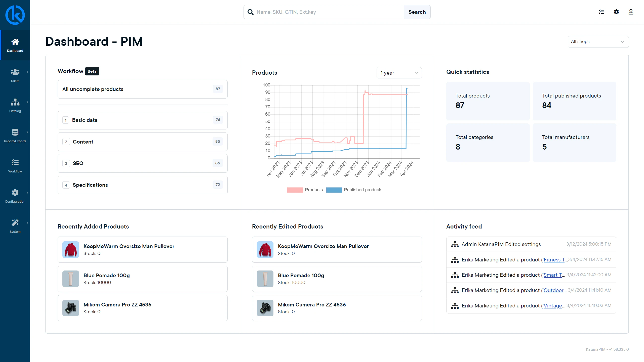Open Import/Exports database icon

click(x=15, y=132)
